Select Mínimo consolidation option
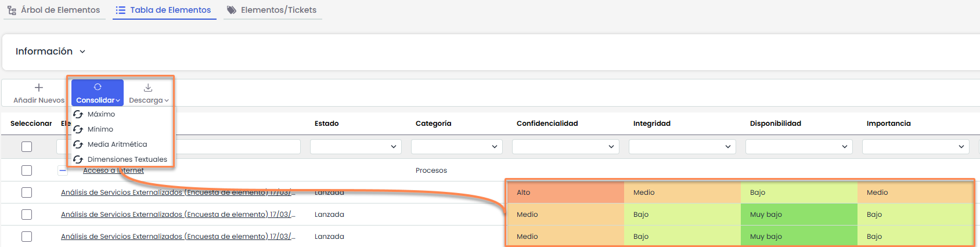980x247 pixels. (x=100, y=129)
